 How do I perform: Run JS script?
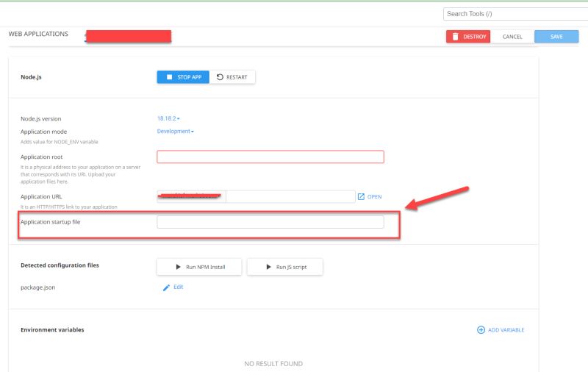click(x=285, y=267)
